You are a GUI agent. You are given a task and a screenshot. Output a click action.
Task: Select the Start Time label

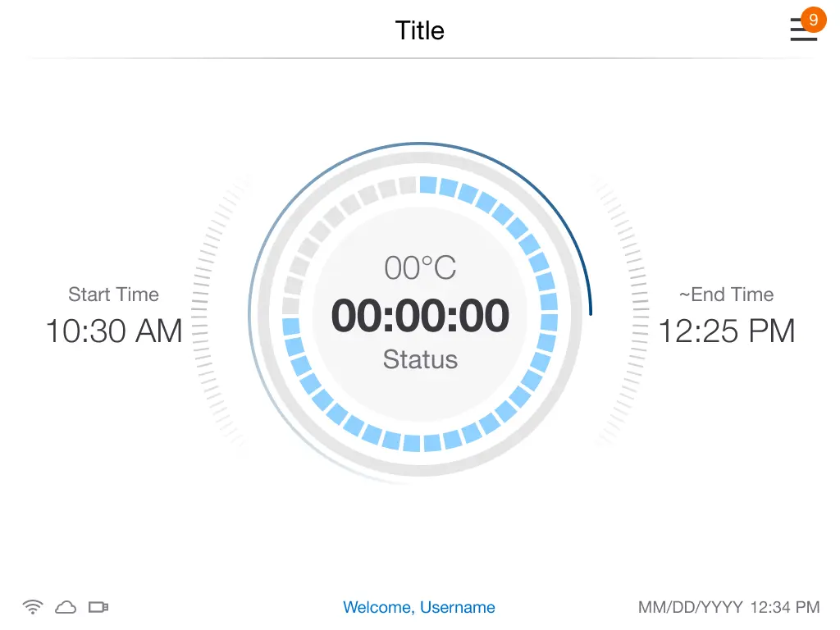coord(113,294)
